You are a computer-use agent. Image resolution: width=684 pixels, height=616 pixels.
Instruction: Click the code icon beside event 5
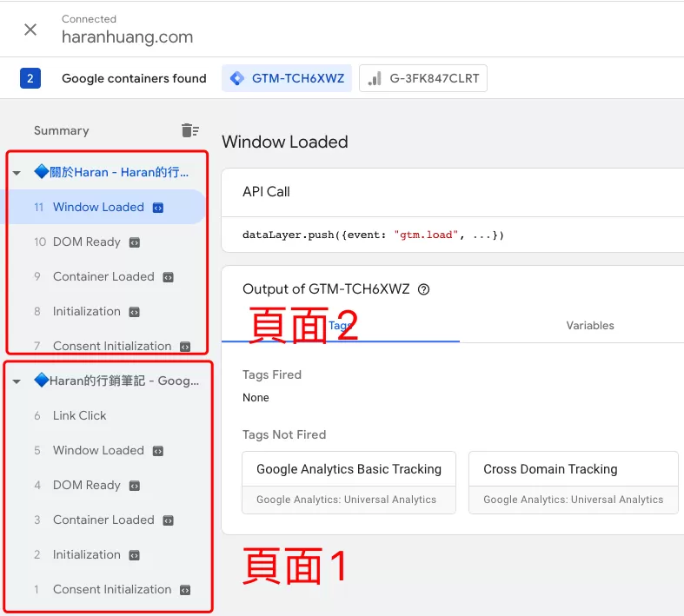point(158,451)
